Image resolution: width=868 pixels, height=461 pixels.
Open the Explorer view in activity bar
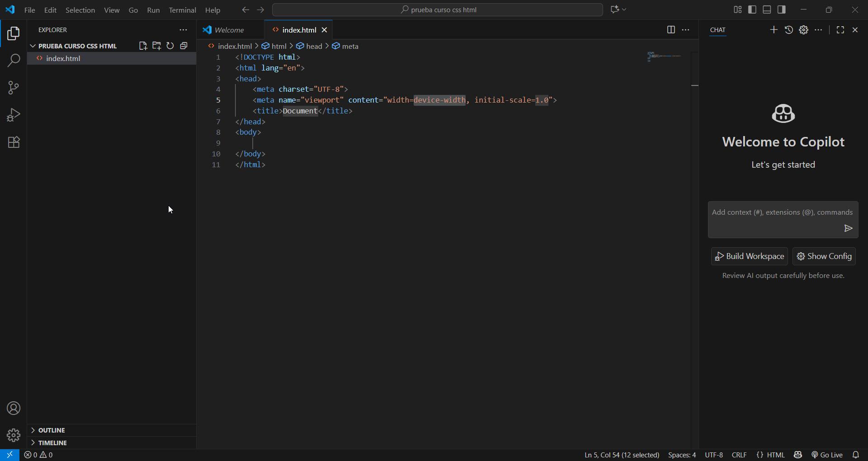[x=14, y=33]
